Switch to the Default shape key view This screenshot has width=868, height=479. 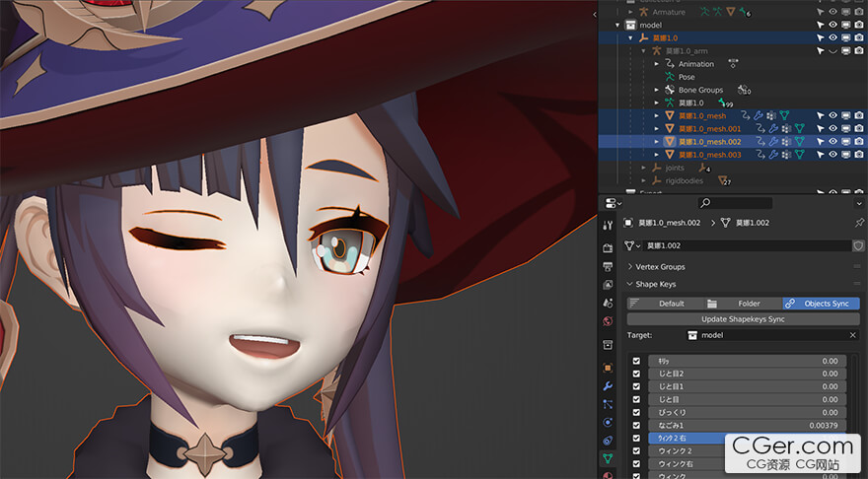coord(666,304)
